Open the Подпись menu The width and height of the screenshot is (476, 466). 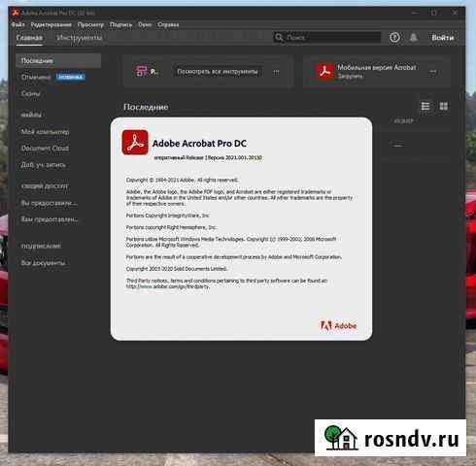[x=120, y=24]
